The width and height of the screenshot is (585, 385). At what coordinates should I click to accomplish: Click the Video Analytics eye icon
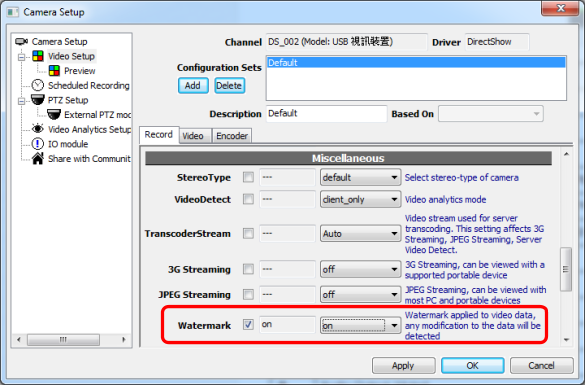(38, 129)
